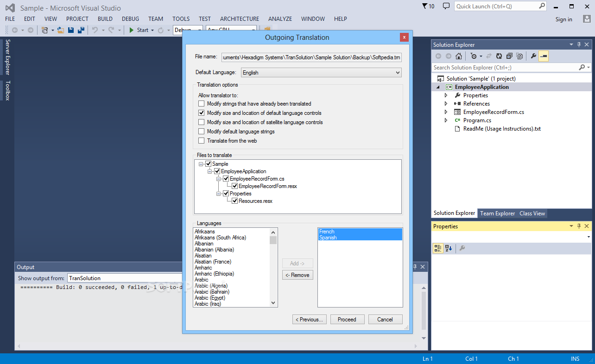Click the Categorized view icon in Properties
This screenshot has width=595, height=364.
point(438,248)
